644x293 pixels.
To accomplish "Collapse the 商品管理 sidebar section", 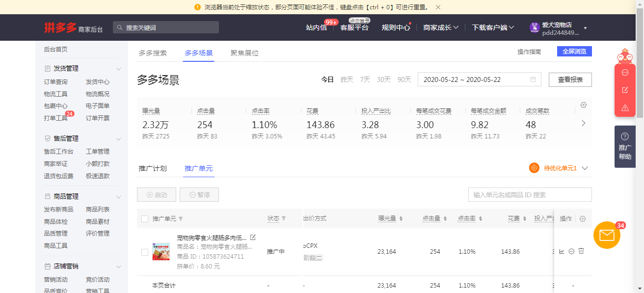I will (118, 197).
